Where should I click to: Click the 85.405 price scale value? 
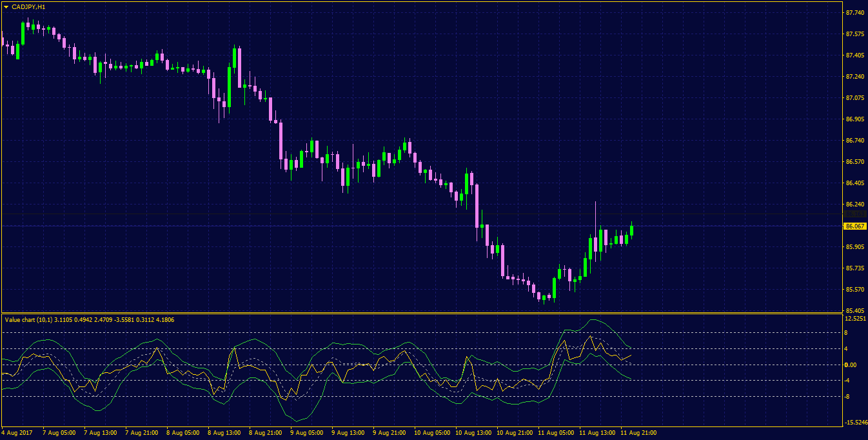854,311
